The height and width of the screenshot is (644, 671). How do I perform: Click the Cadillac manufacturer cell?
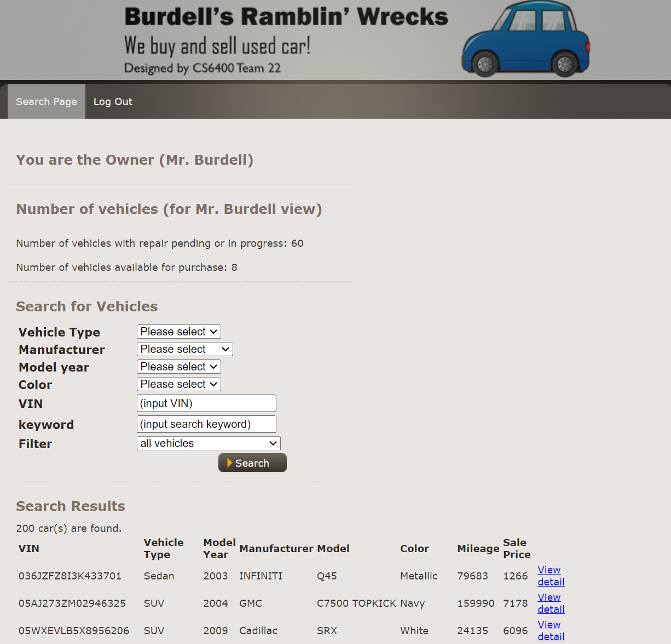point(258,631)
